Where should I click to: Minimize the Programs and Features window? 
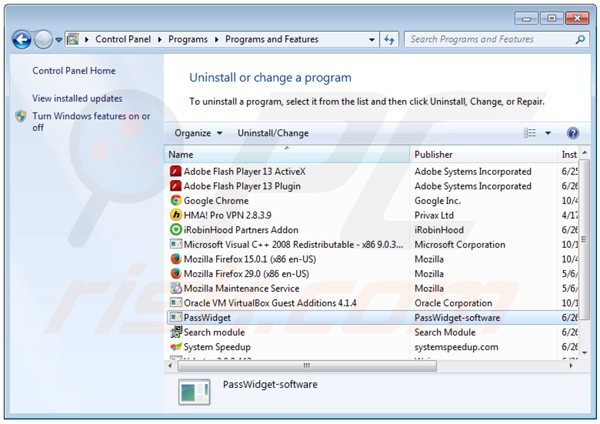coord(527,18)
